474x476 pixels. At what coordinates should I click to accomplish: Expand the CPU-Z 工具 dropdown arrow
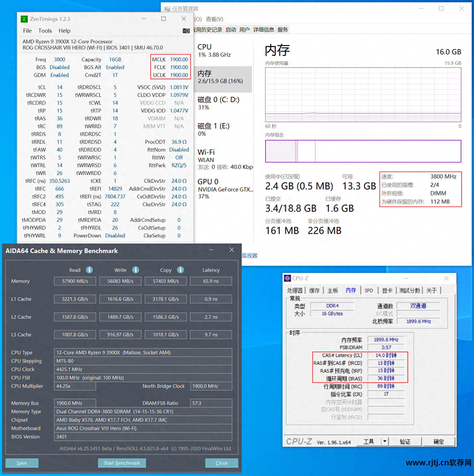[385, 442]
